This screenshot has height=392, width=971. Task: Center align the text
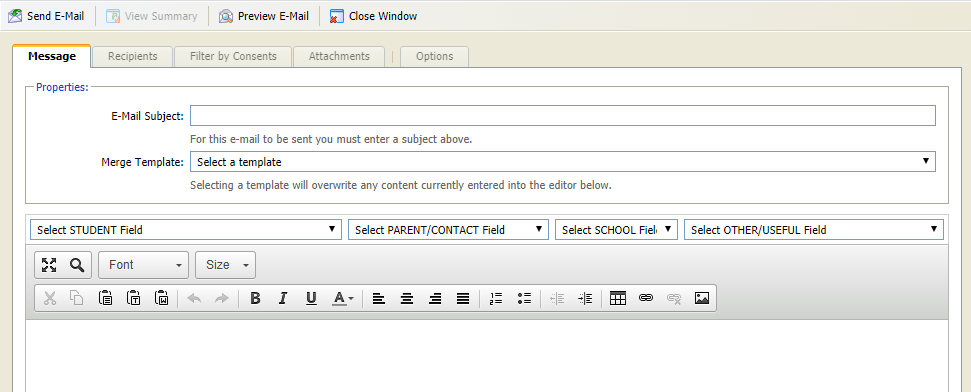click(x=407, y=298)
